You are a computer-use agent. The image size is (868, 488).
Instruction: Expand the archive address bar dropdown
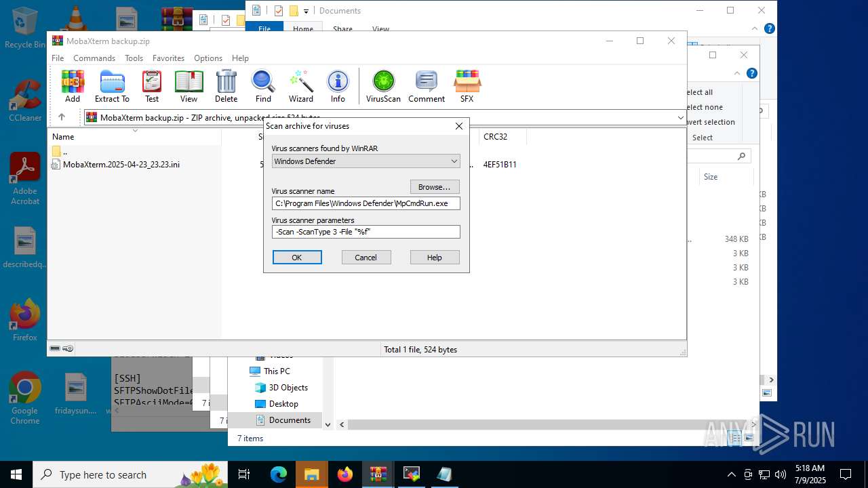tap(680, 118)
